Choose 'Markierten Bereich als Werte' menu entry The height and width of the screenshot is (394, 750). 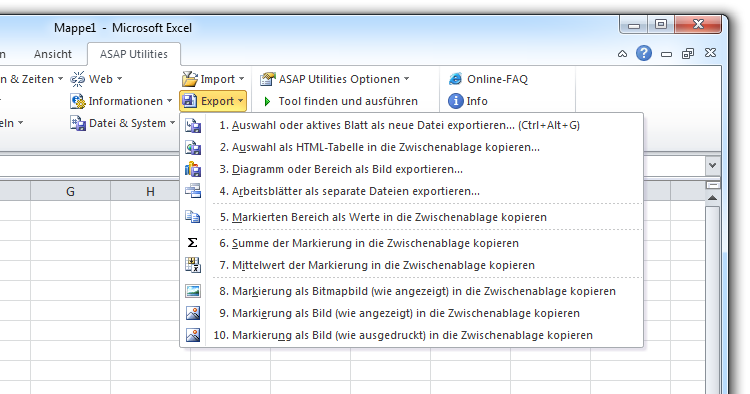pyautogui.click(x=412, y=217)
